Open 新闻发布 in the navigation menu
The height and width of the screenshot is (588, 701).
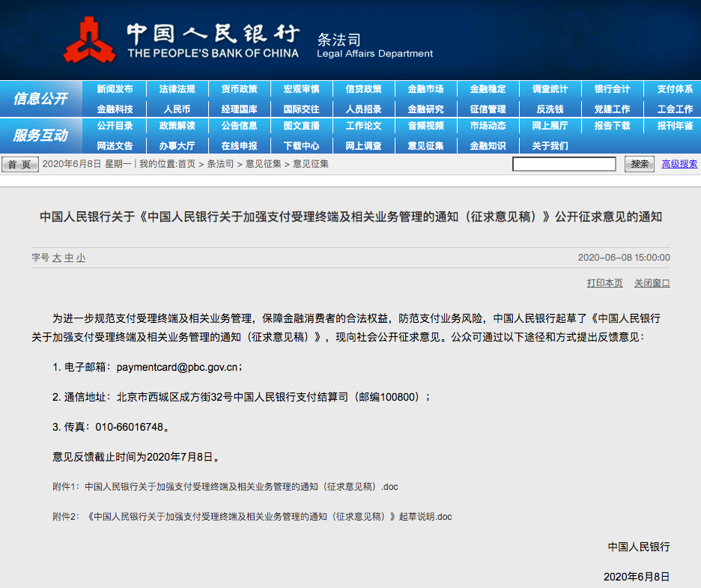coord(115,89)
